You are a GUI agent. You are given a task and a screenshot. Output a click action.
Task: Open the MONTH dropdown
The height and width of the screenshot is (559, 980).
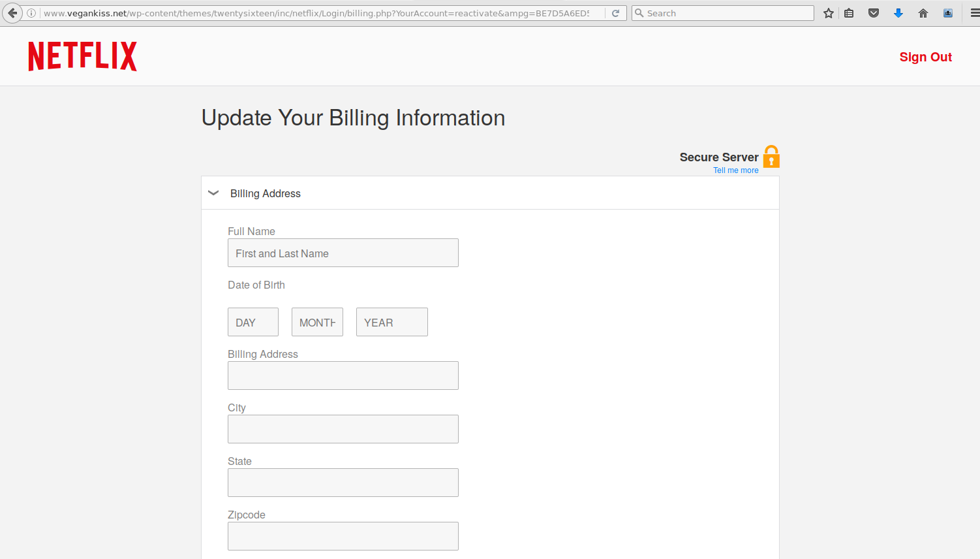point(317,322)
